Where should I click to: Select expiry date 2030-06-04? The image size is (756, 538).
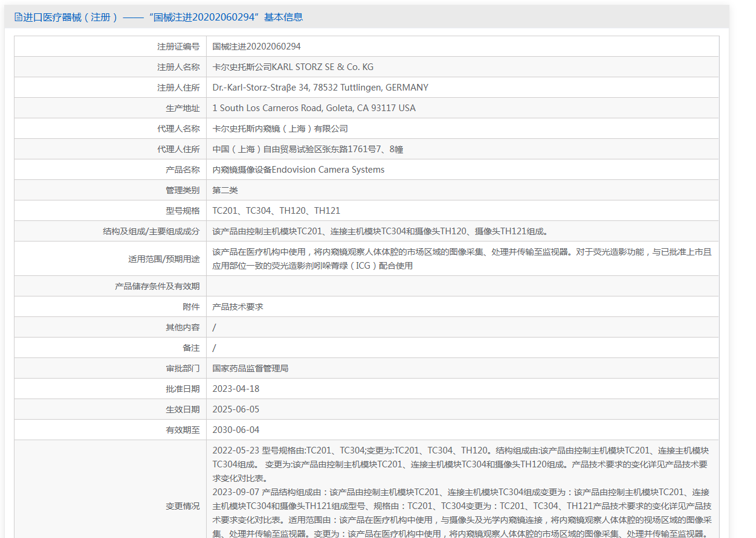236,430
